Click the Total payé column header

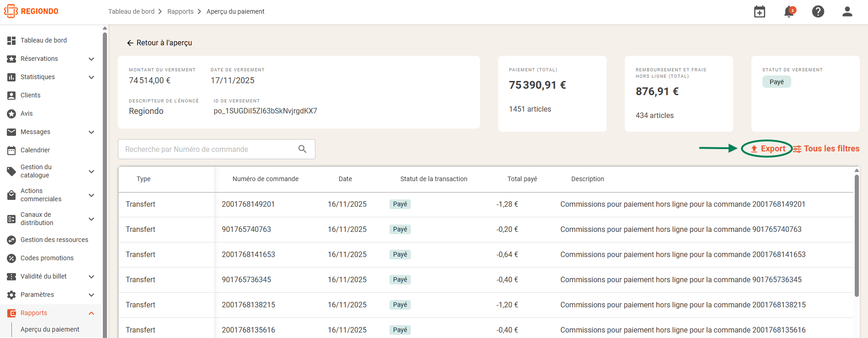(x=522, y=179)
